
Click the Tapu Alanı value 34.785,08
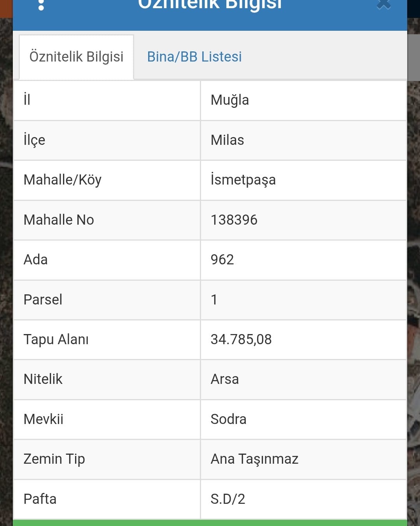pyautogui.click(x=241, y=340)
